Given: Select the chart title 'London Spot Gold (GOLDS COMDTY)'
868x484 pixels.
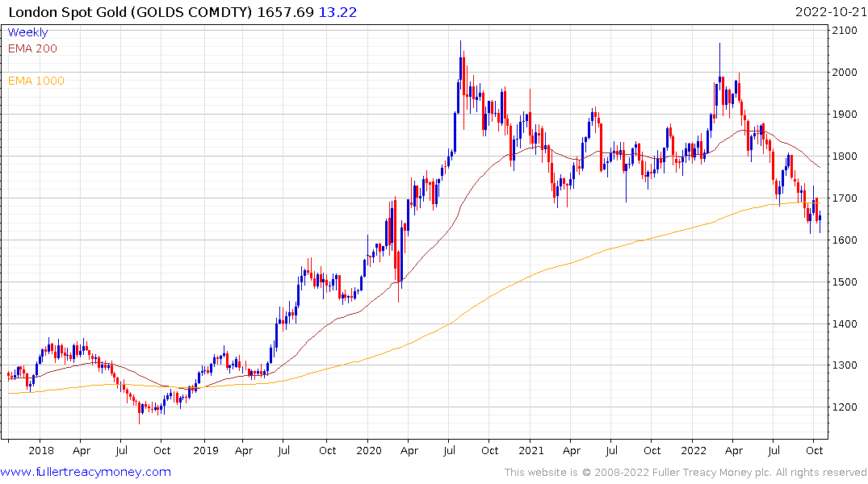Looking at the screenshot, I should 130,12.
